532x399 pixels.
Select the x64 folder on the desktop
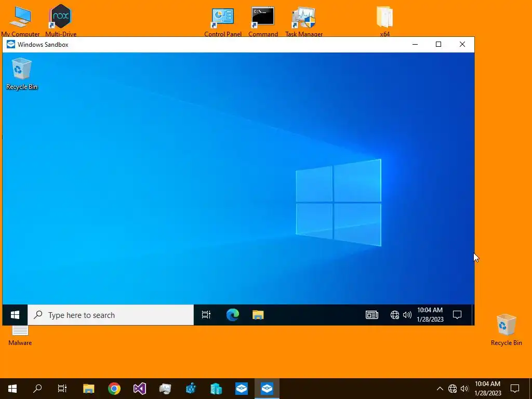385,21
